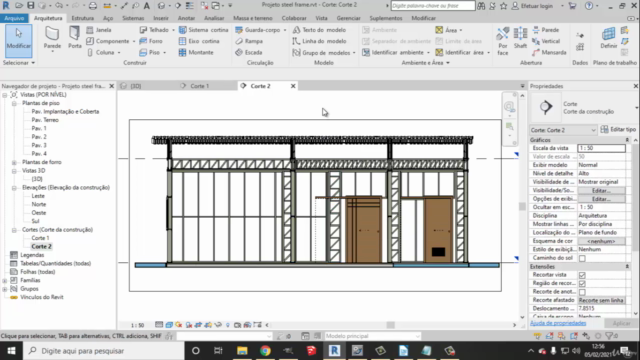Image resolution: width=640 pixels, height=360 pixels.
Task: Select the Parede wall tool
Action: pos(52,38)
